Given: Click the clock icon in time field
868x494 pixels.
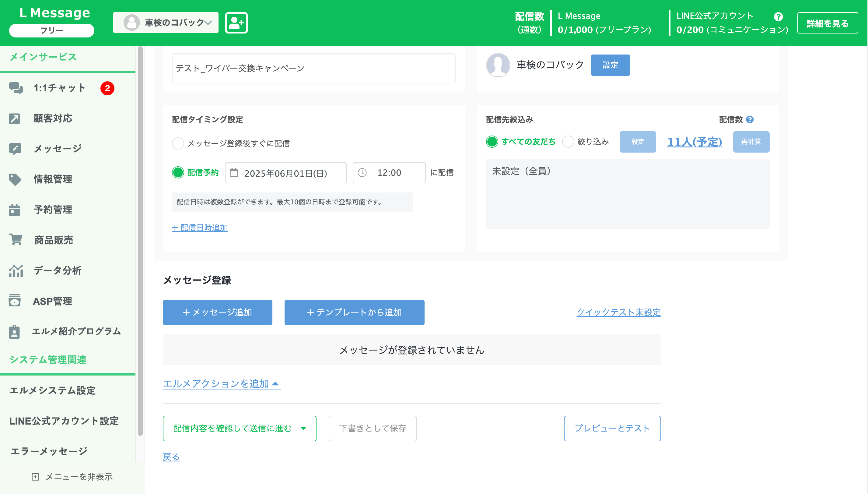Looking at the screenshot, I should [x=362, y=173].
